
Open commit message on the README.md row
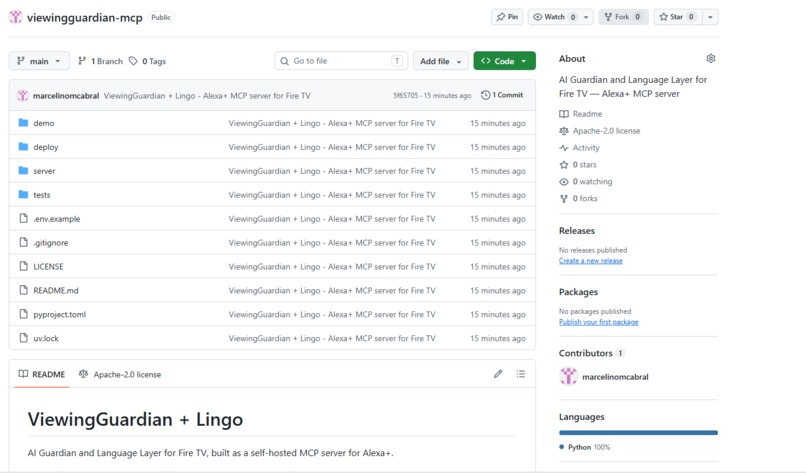332,290
